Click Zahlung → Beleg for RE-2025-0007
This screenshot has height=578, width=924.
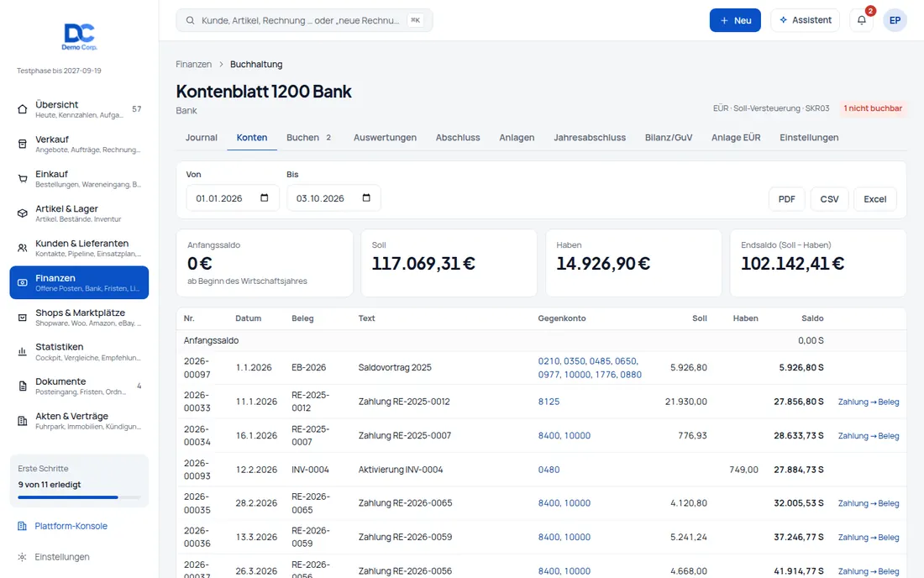[869, 436]
